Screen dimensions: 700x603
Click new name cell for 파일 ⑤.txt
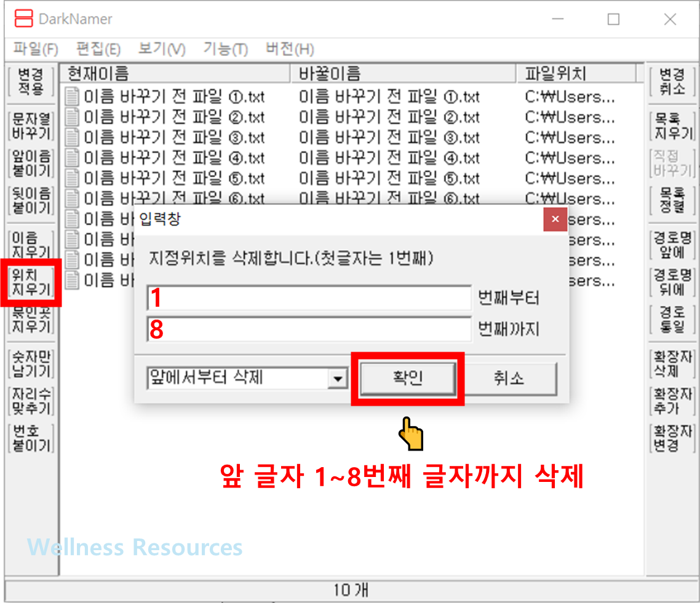(x=389, y=178)
